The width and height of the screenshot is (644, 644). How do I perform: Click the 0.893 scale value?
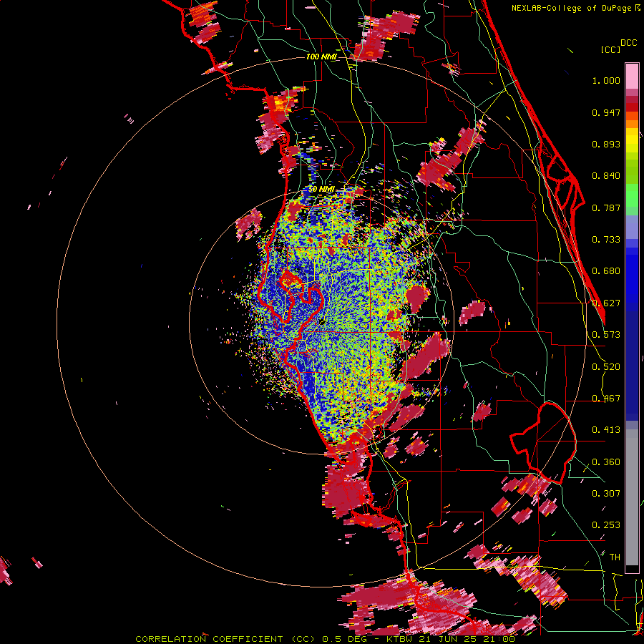(606, 144)
